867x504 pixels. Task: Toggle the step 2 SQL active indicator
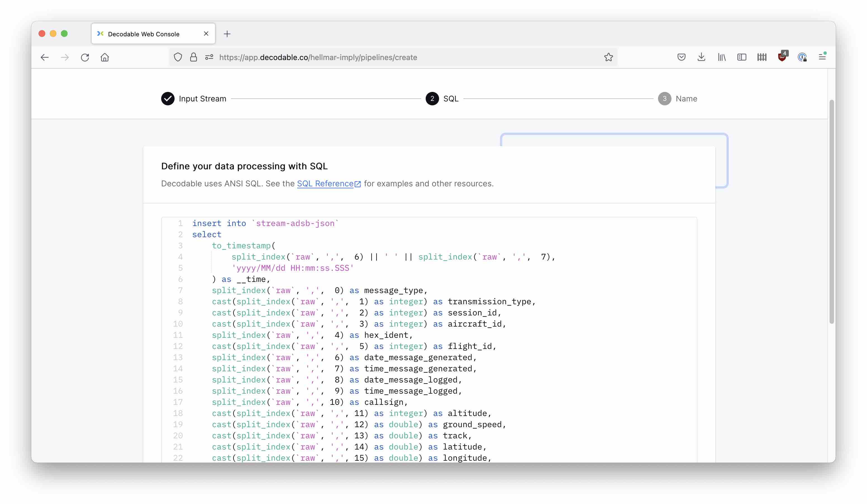click(x=432, y=98)
